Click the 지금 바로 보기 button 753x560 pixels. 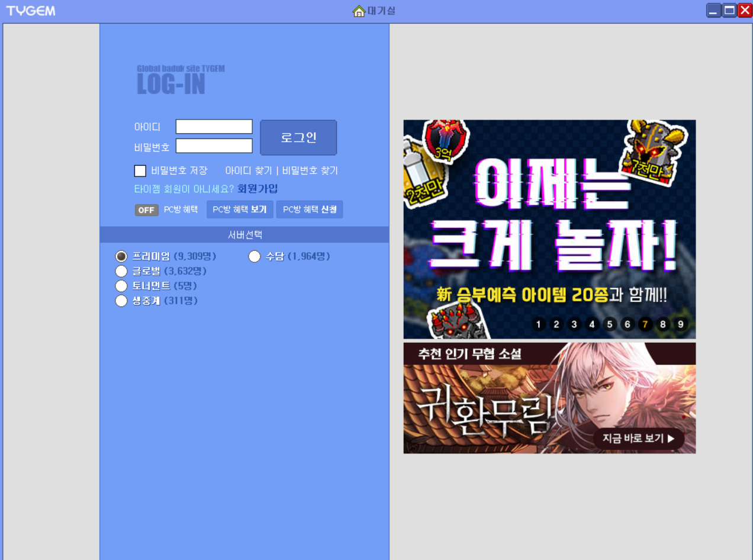(639, 439)
